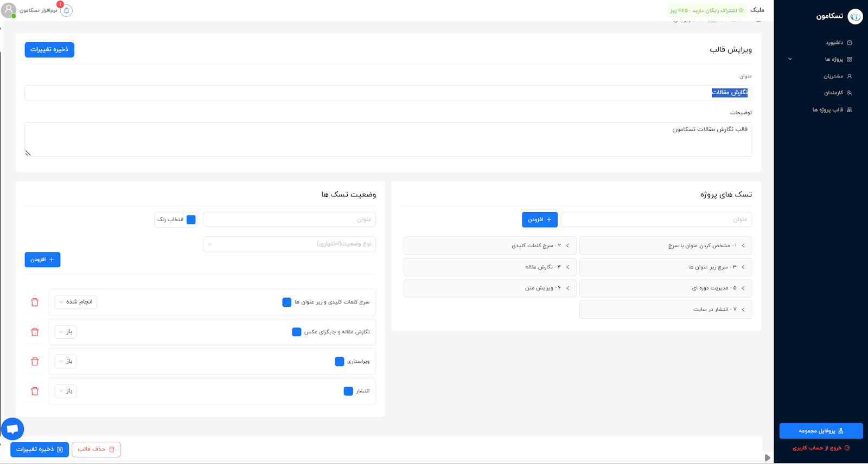
Task: Click the 'انتخاب رنگ' color picker swatch
Action: [191, 220]
